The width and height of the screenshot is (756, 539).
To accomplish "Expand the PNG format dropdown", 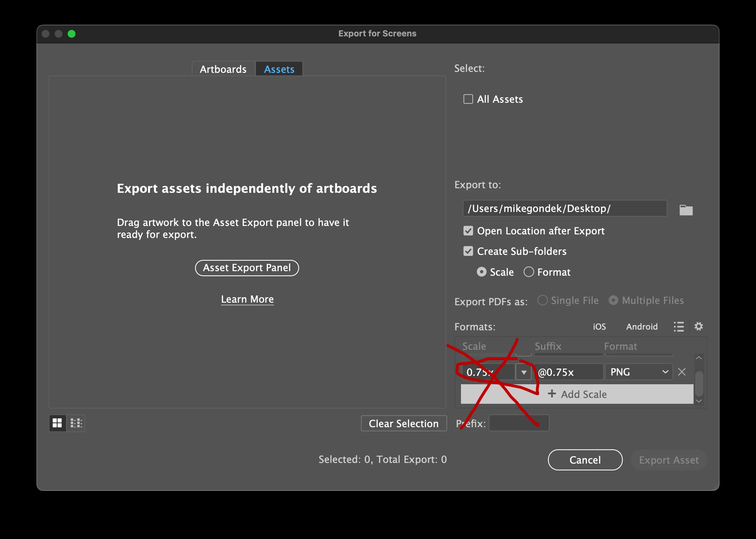I will tap(639, 372).
